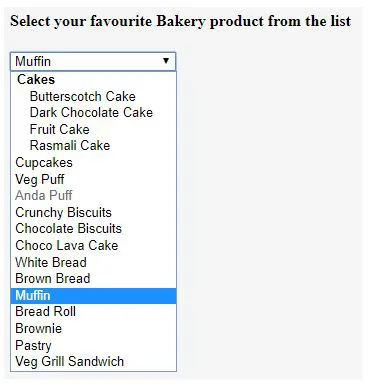
Task: Pick Fruit Cake from the Cakes group
Action: tap(94, 129)
